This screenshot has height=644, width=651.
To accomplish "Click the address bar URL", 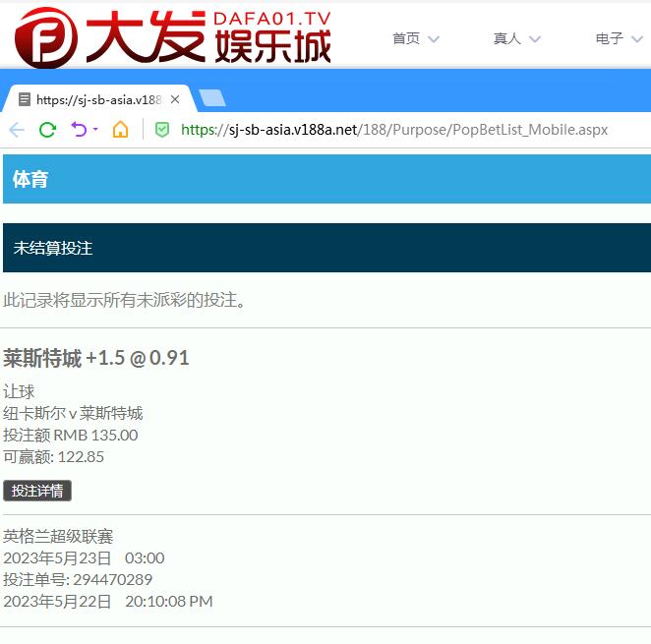I will pyautogui.click(x=394, y=130).
